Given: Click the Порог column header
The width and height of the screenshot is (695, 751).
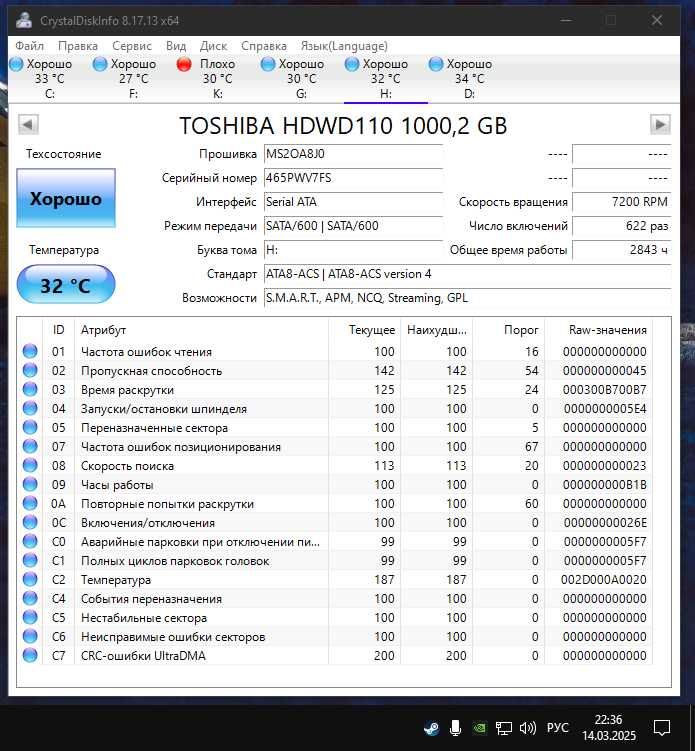Looking at the screenshot, I should tap(509, 330).
